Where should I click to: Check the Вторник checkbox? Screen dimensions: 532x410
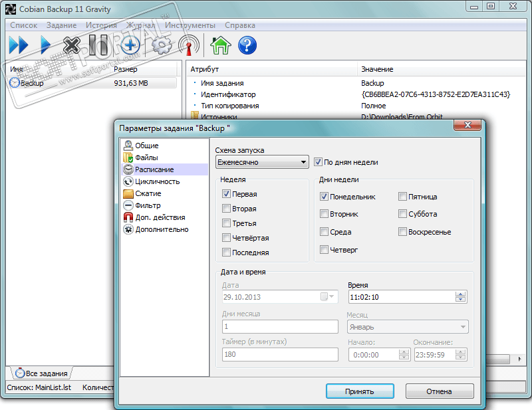point(324,214)
